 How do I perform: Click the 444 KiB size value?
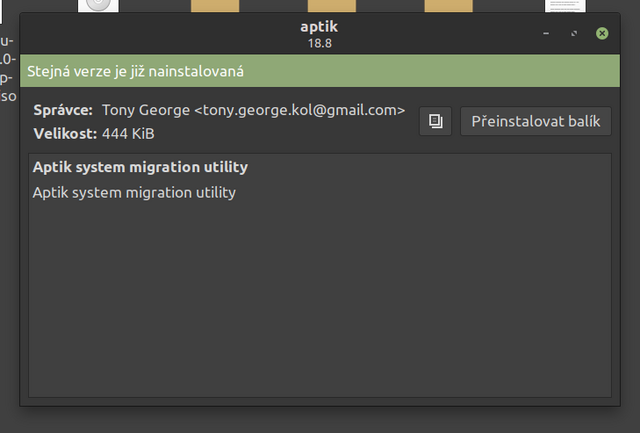[128, 134]
